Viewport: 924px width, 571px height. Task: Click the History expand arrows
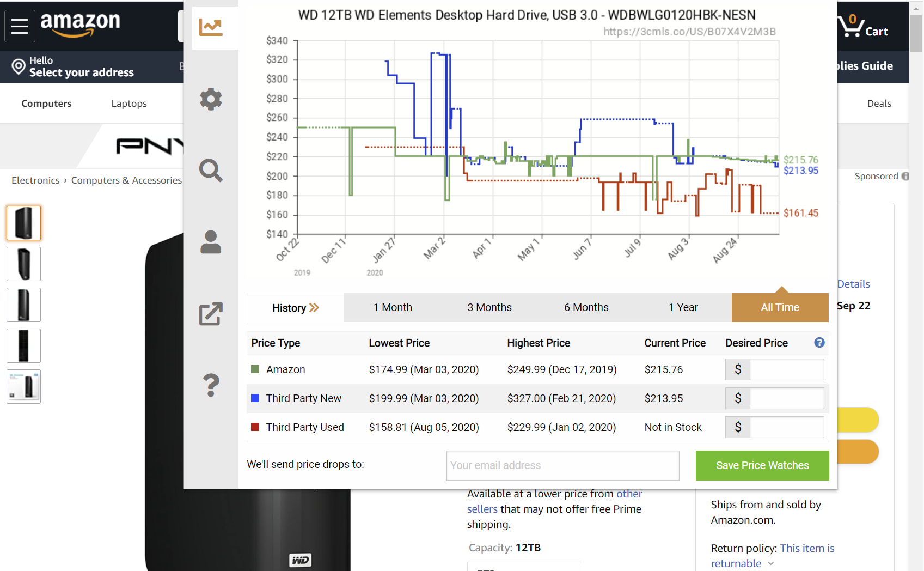[314, 308]
